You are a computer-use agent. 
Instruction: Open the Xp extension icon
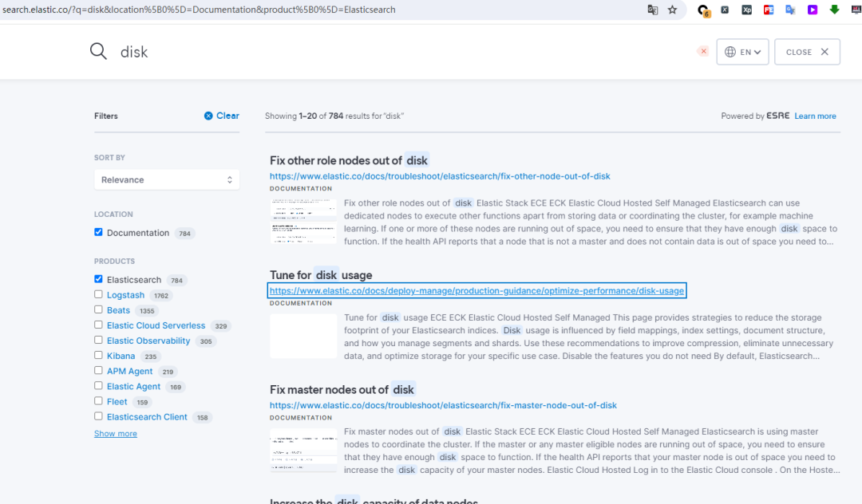click(746, 10)
